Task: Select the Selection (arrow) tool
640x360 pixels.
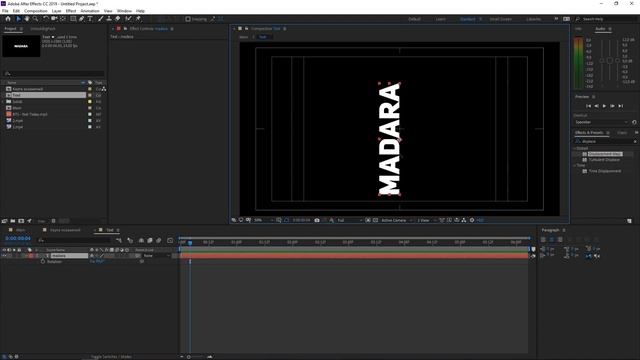Action: (x=18, y=19)
